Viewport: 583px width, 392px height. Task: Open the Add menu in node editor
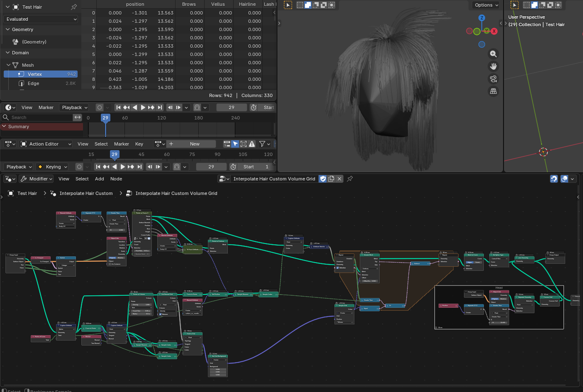coord(99,179)
